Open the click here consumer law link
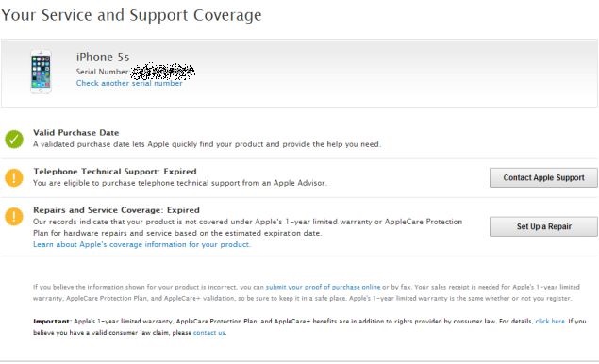 (x=550, y=322)
